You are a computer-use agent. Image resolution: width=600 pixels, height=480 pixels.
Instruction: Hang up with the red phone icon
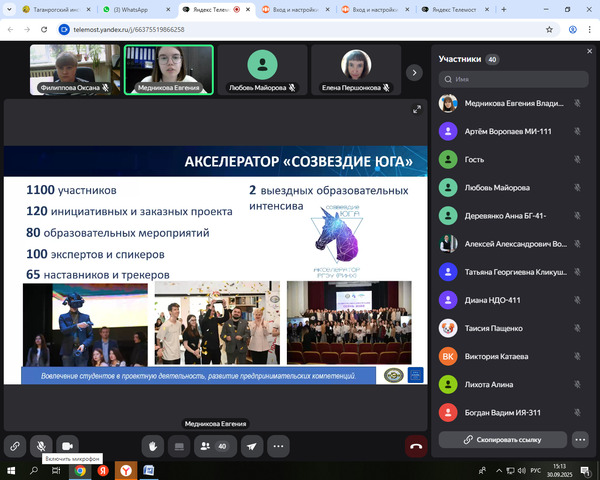pyautogui.click(x=415, y=446)
